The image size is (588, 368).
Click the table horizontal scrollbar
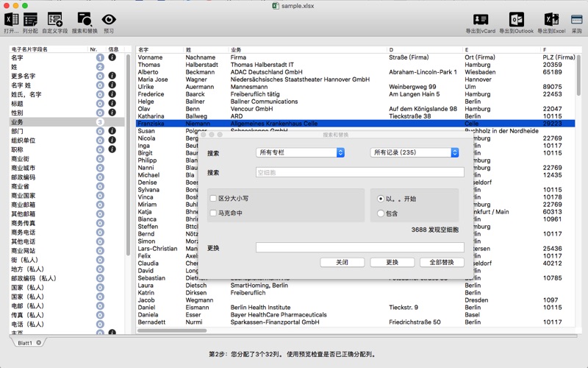click(x=172, y=330)
